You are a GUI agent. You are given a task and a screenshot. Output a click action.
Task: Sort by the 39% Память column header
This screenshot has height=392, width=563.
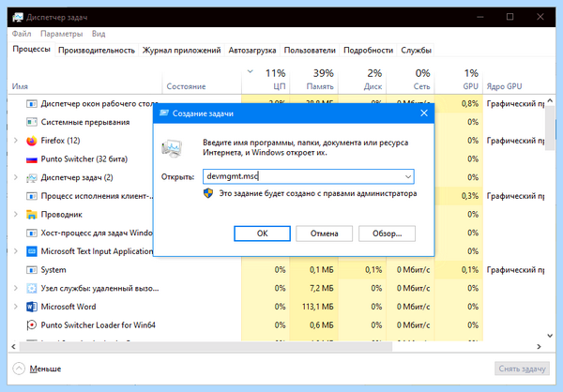click(313, 80)
